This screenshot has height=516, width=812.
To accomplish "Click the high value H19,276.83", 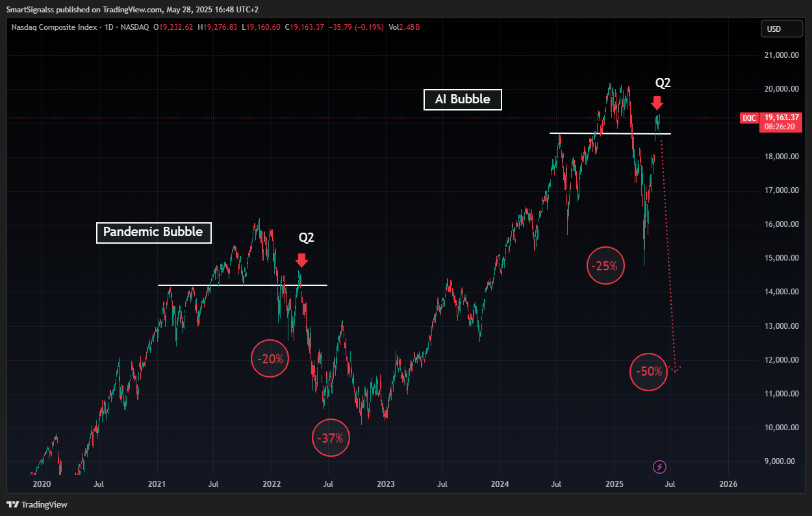I will (x=218, y=27).
